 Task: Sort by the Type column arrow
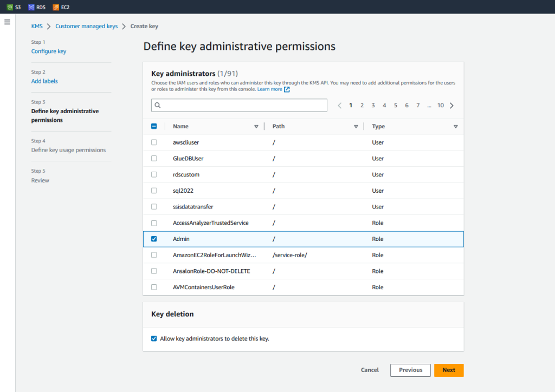[456, 127]
